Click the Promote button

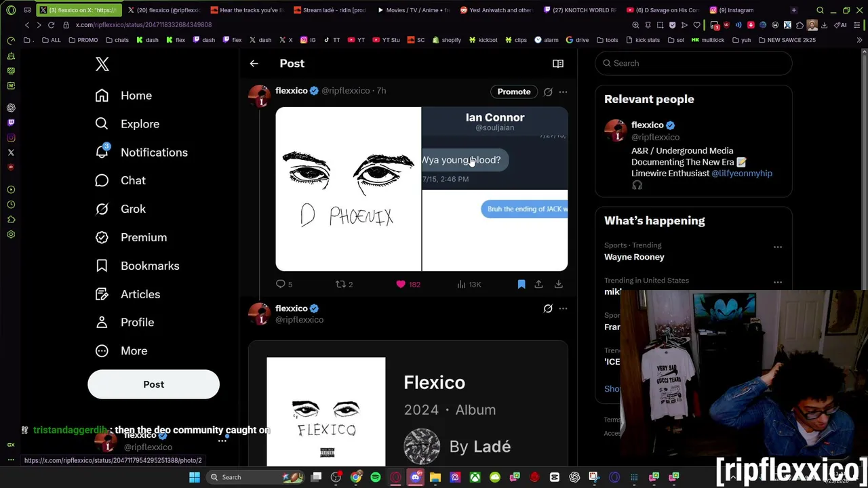[514, 91]
